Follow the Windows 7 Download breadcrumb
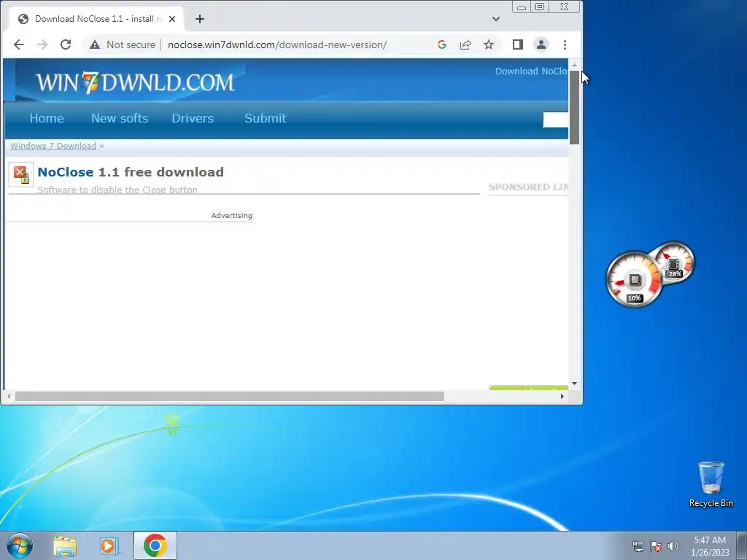 tap(53, 146)
